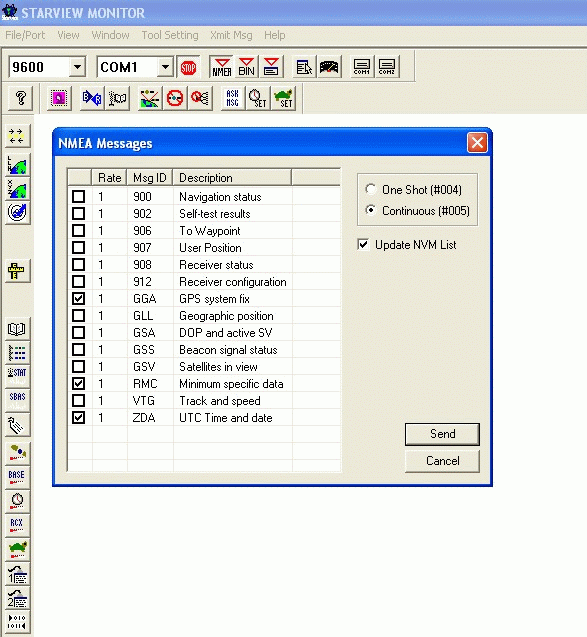Open the File/Port menu
Image resolution: width=587 pixels, height=637 pixels.
(x=25, y=35)
